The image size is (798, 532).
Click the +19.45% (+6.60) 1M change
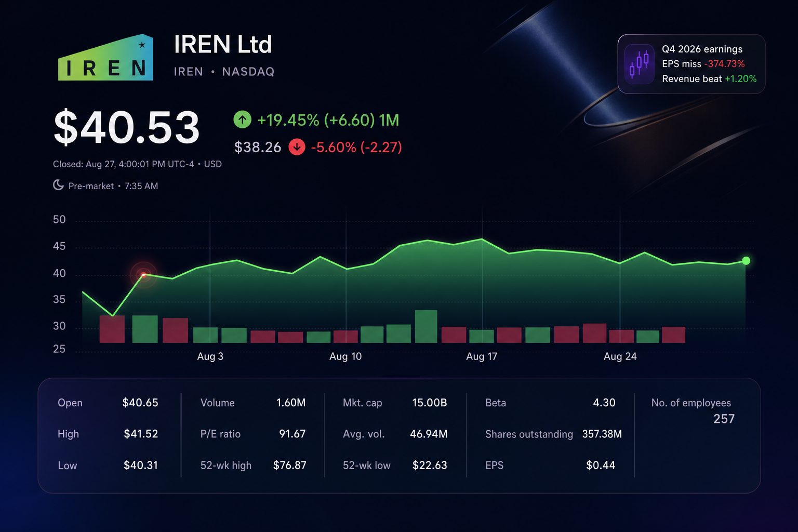(x=328, y=120)
